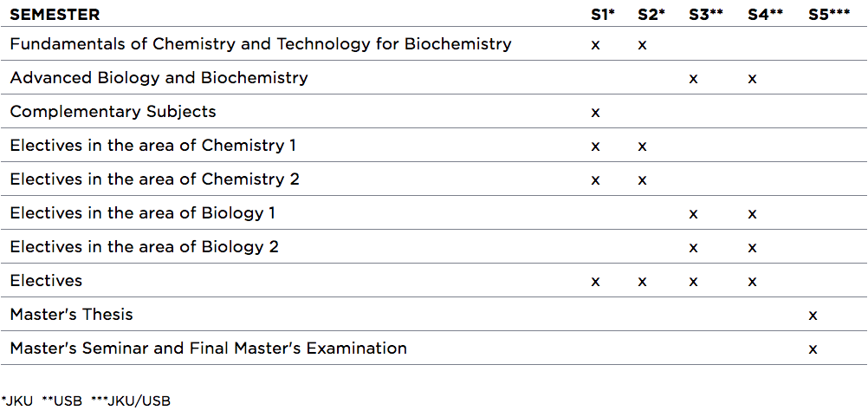Click the *JKU footnote text

[x=16, y=401]
